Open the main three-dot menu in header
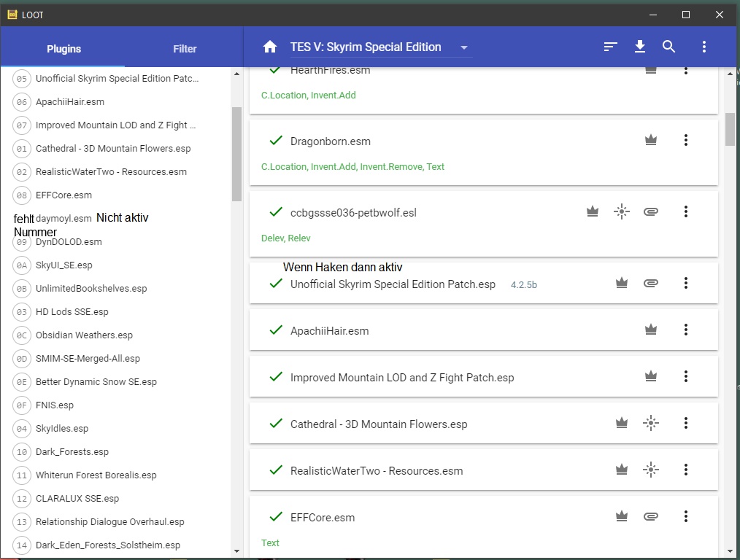Image resolution: width=740 pixels, height=560 pixels. [x=704, y=47]
